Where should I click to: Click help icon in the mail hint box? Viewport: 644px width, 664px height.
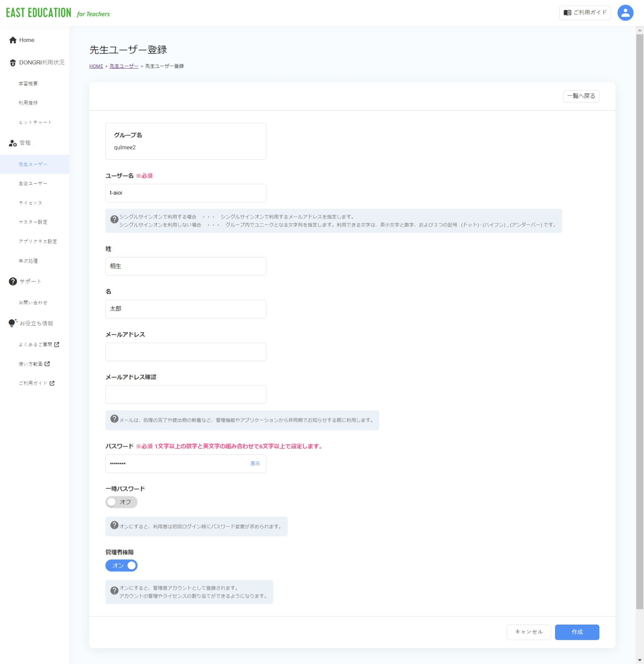point(115,419)
